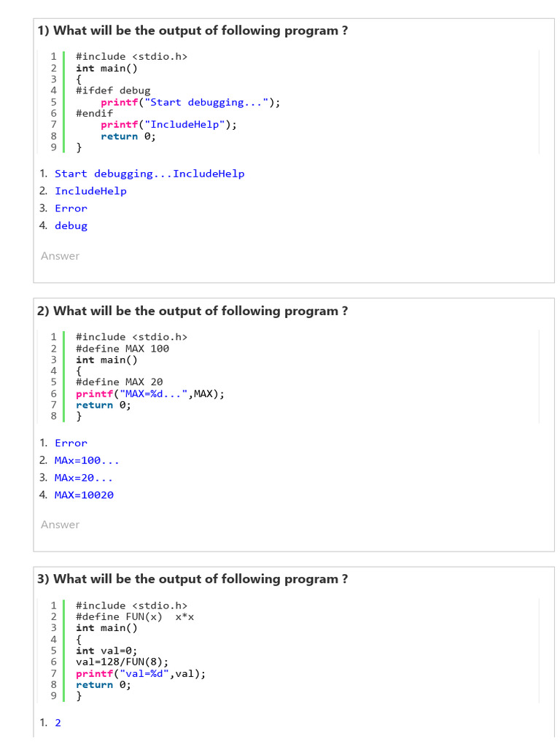The height and width of the screenshot is (747, 560).
Task: Click the "#define MAX 100" code line
Action: pyautogui.click(x=122, y=349)
